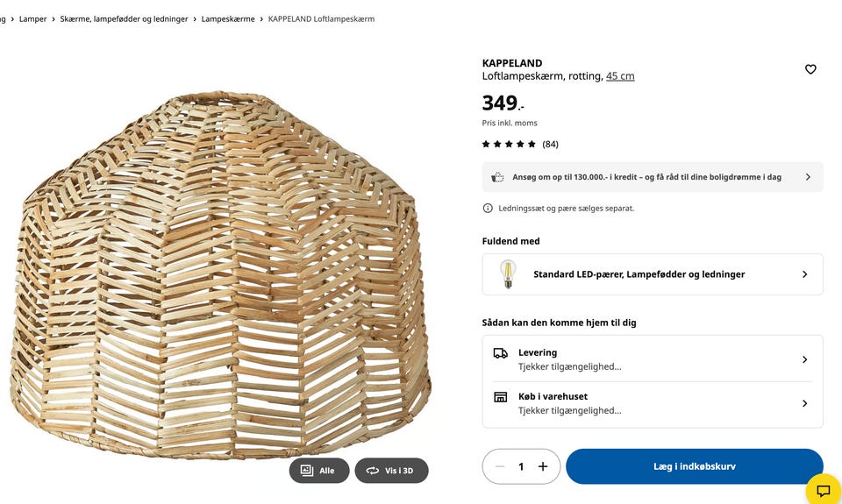Click the delivery truck icon
This screenshot has height=504, width=842.
[x=500, y=353]
